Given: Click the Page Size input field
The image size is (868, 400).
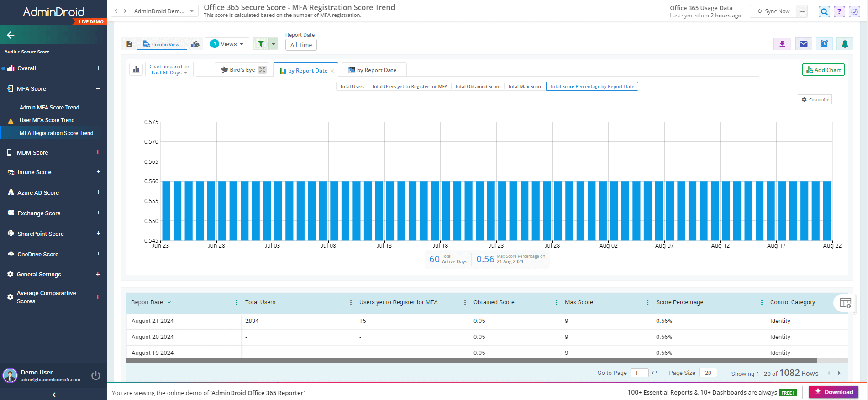Looking at the screenshot, I should tap(708, 373).
